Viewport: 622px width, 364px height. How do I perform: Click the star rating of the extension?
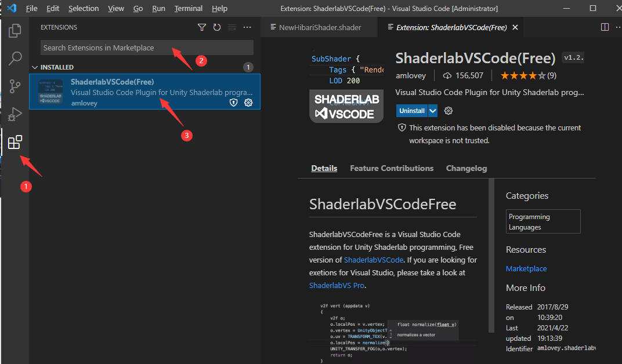pyautogui.click(x=523, y=76)
